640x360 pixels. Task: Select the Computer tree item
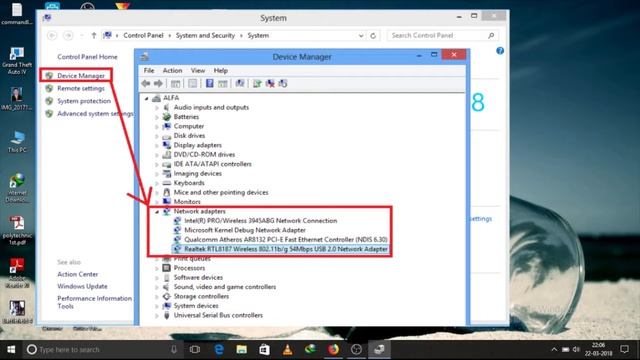(189, 126)
